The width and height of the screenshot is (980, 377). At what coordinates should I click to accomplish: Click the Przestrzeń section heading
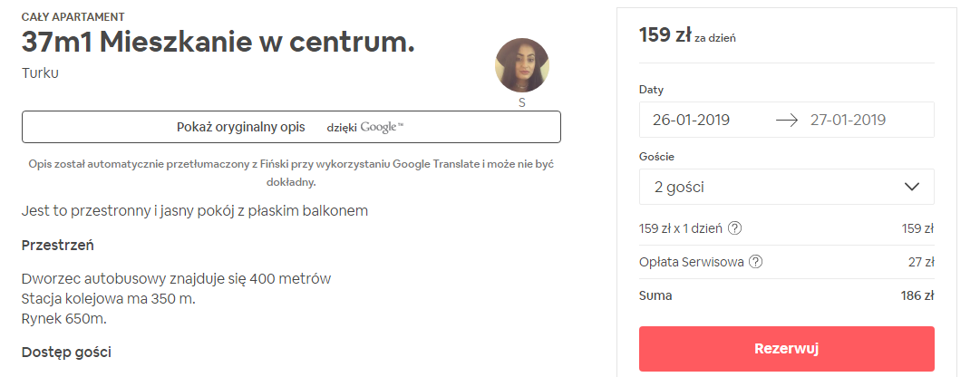pos(58,246)
